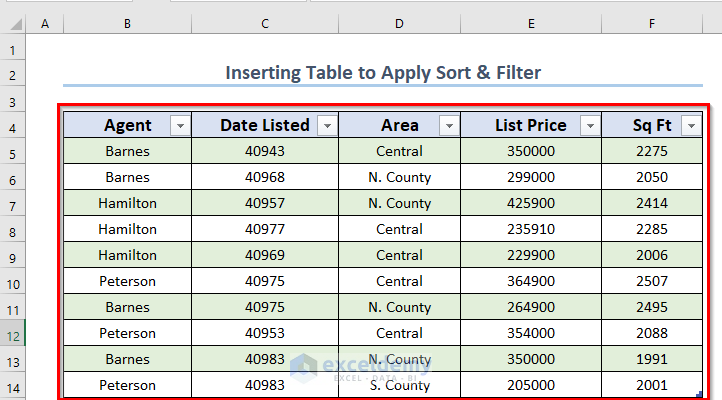Select row 12 header
The image size is (722, 400).
click(13, 333)
